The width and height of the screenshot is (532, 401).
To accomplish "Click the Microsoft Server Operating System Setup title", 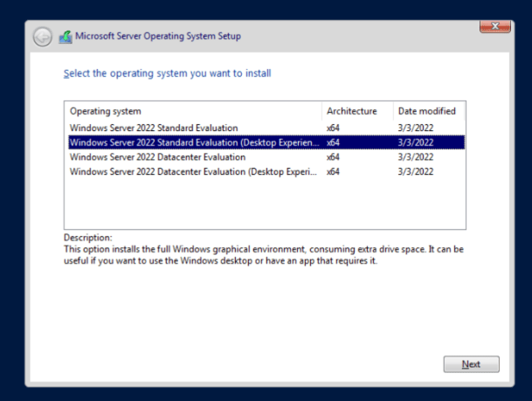I will click(158, 37).
